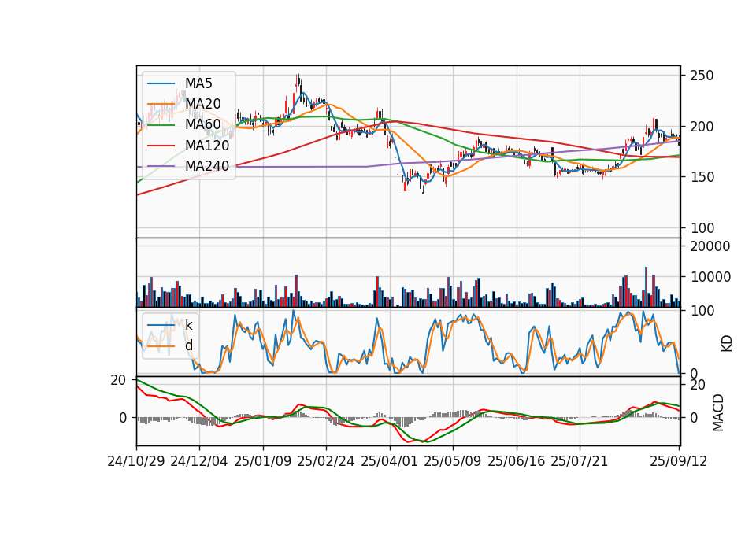The height and width of the screenshot is (543, 756).
Task: Click the MA5 legend label
Action: tap(198, 83)
